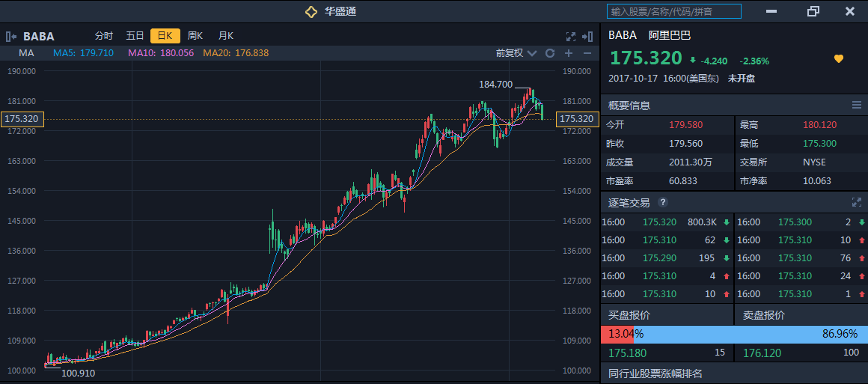868x384 pixels.
Task: Select the 日K daily chart tab
Action: pyautogui.click(x=165, y=36)
